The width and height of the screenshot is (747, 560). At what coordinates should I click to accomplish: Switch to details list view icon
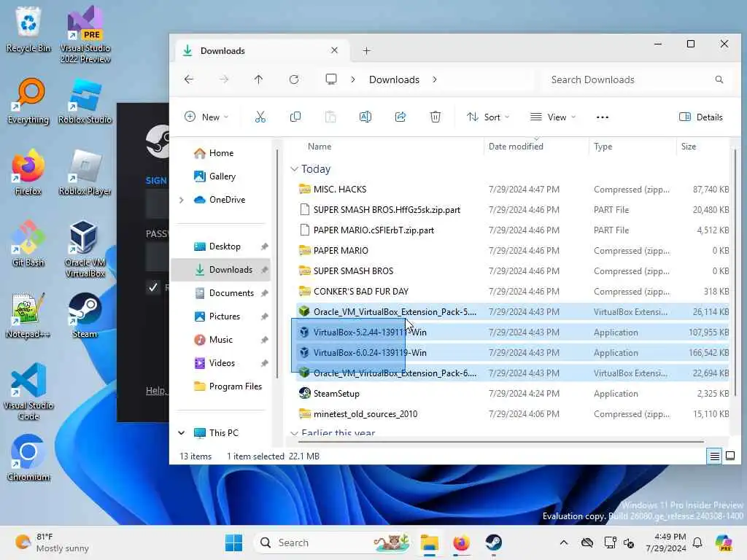point(714,456)
